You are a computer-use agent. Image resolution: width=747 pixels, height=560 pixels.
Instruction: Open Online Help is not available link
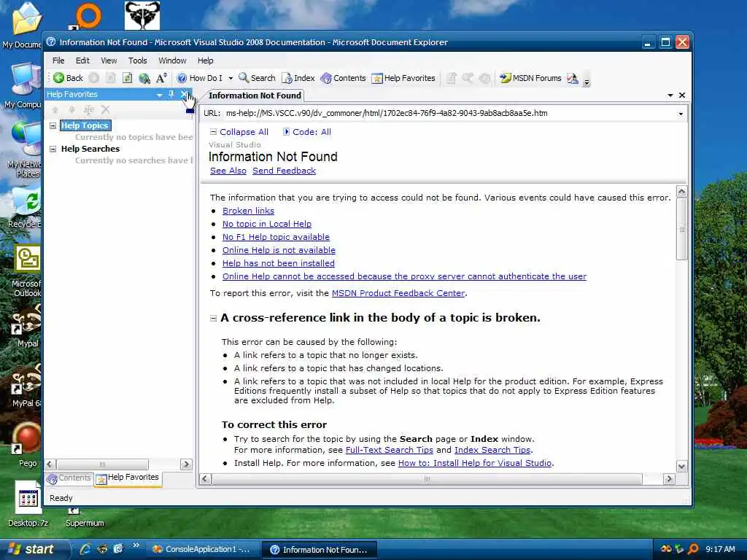[x=279, y=250]
